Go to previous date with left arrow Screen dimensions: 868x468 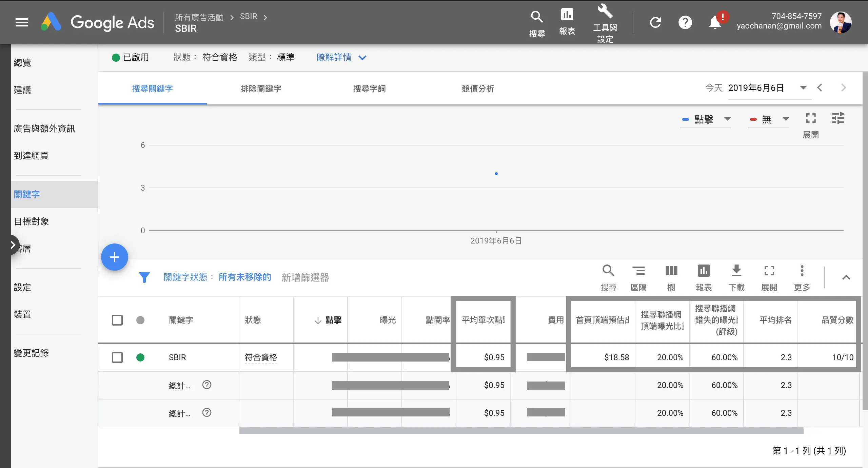820,88
